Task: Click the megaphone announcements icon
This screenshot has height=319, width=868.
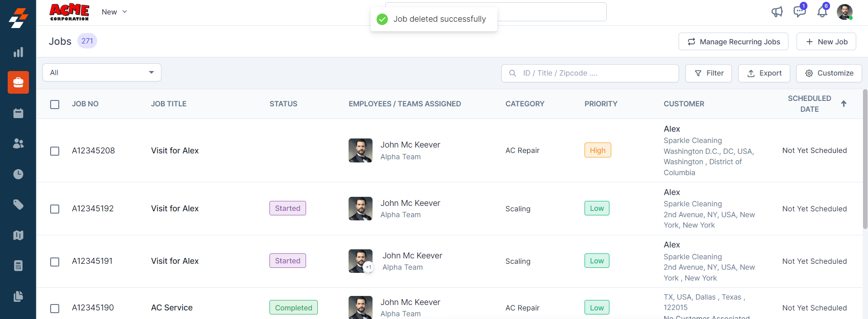Action: (x=777, y=12)
